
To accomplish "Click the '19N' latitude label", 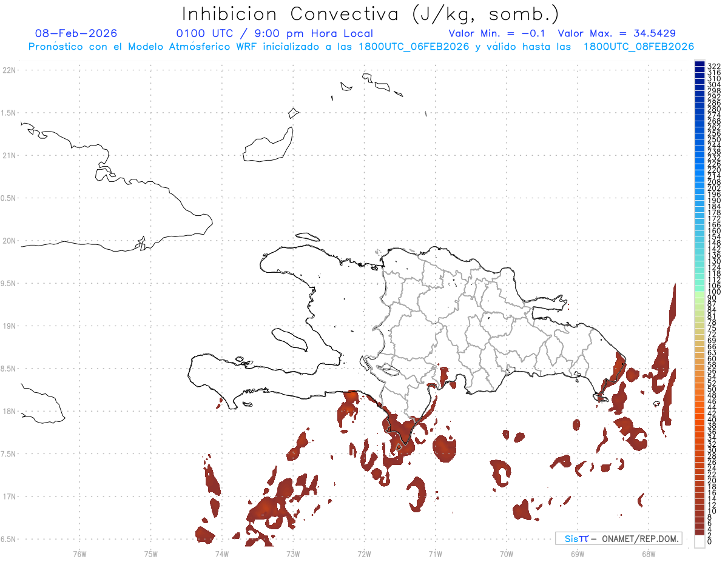I will coord(9,326).
